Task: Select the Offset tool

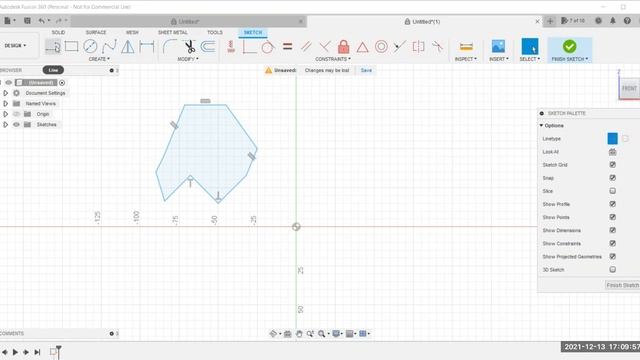Action: click(208, 47)
